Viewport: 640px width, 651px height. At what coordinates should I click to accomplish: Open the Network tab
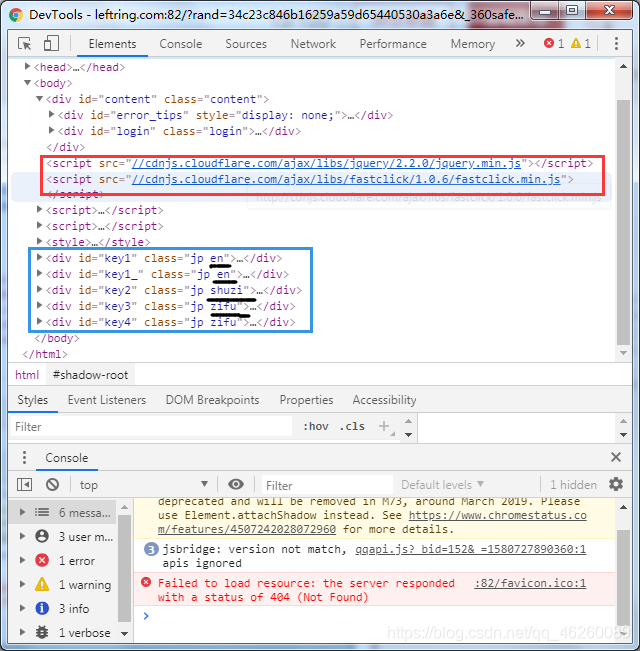pos(313,44)
